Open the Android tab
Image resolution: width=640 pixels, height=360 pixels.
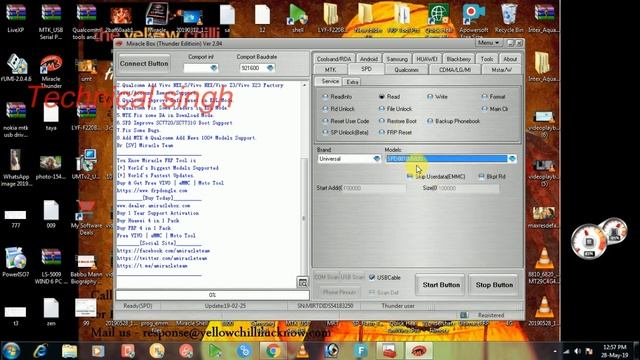(369, 59)
